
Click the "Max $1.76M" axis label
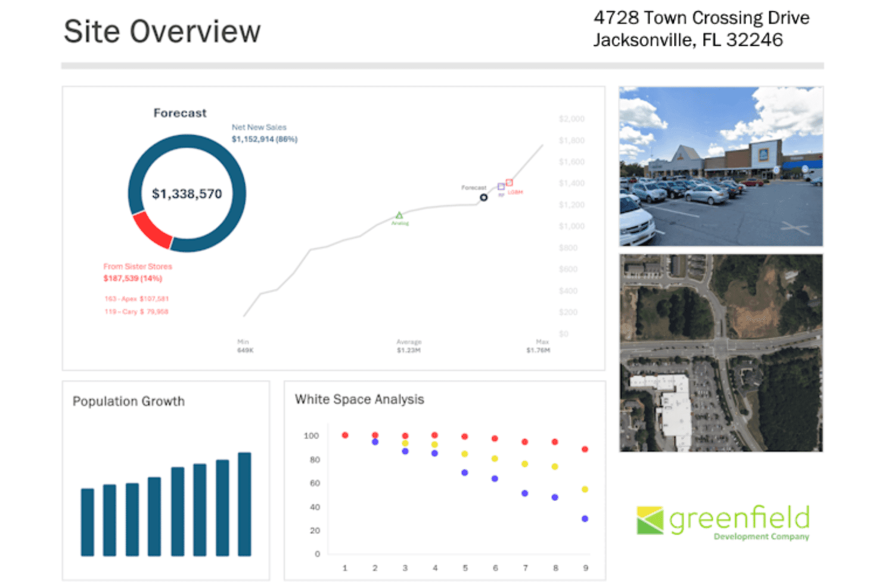pos(539,346)
